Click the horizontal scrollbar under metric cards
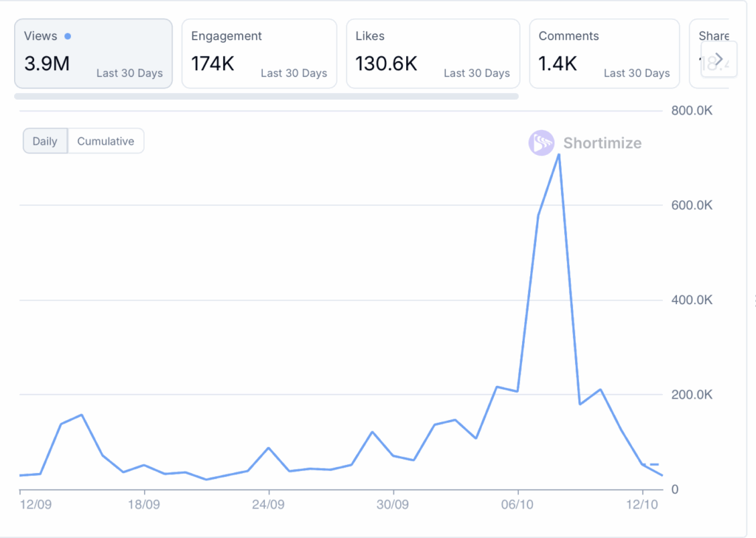The width and height of the screenshot is (756, 538). (x=266, y=96)
